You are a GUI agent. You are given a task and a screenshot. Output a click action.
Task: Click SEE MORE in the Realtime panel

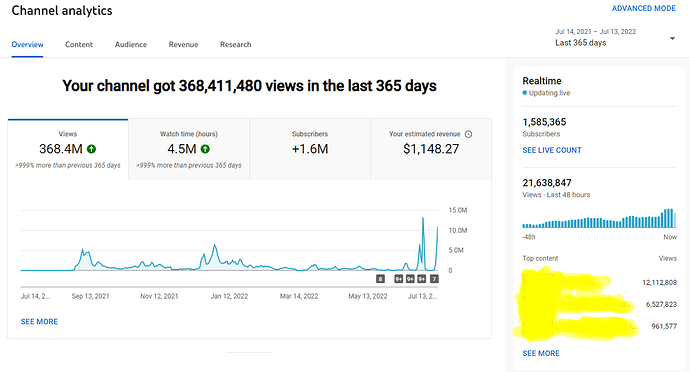click(541, 354)
